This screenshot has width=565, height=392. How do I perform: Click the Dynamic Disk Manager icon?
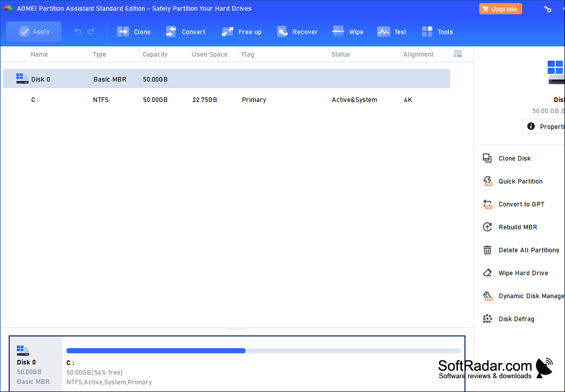tap(487, 296)
